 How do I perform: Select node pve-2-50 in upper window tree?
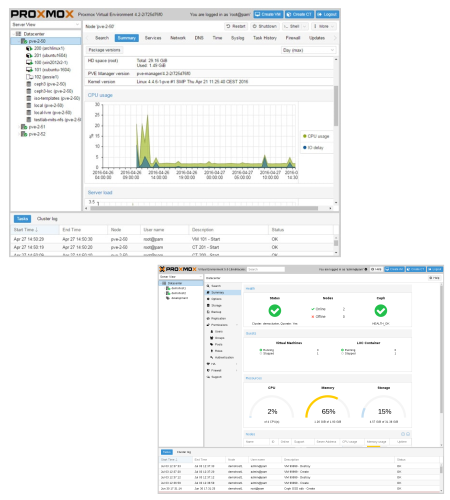click(x=46, y=41)
